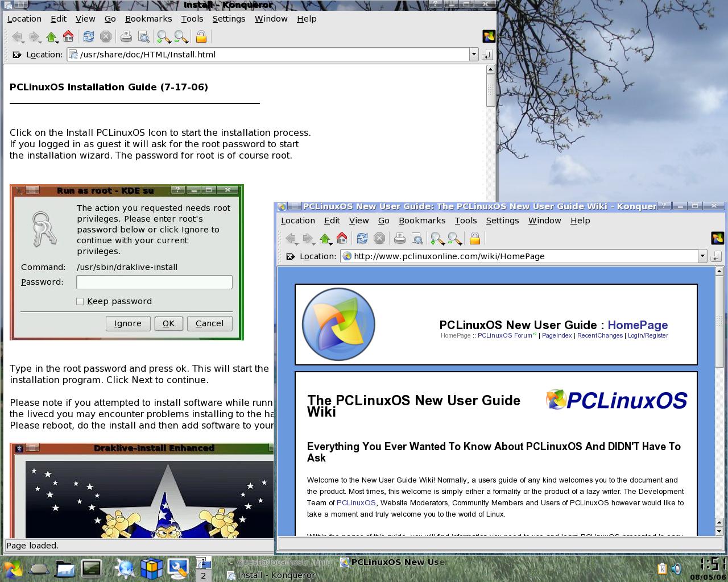Click the Konqueror throbber logo in Wiki window

click(x=717, y=238)
